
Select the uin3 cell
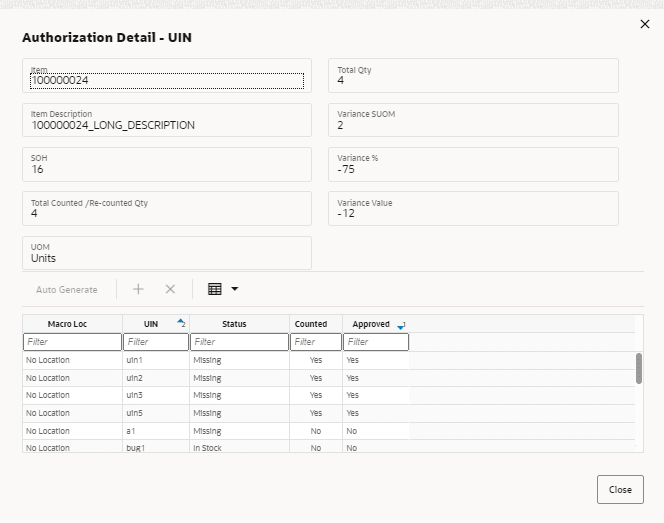156,395
